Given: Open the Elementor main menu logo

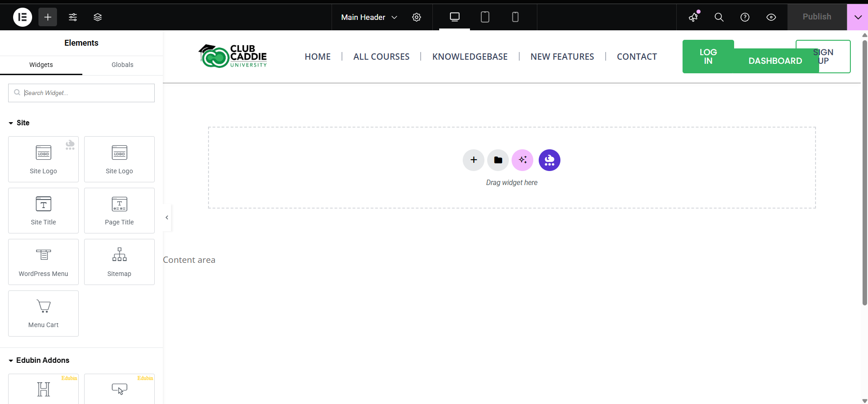Looking at the screenshot, I should pos(23,17).
